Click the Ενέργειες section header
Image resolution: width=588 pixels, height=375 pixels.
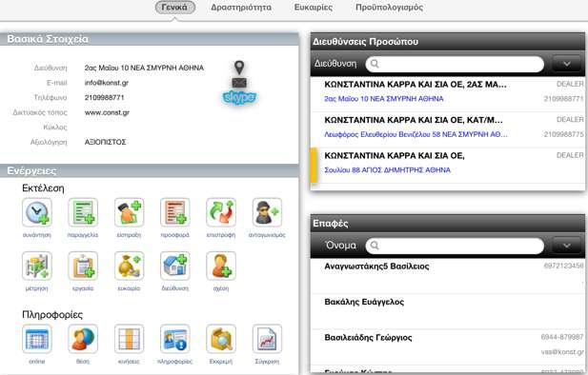tap(150, 170)
